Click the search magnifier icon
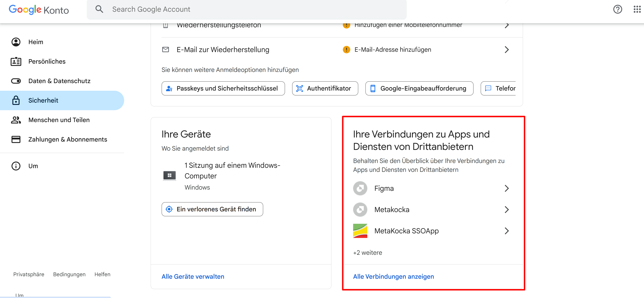This screenshot has height=298, width=644. (x=99, y=9)
